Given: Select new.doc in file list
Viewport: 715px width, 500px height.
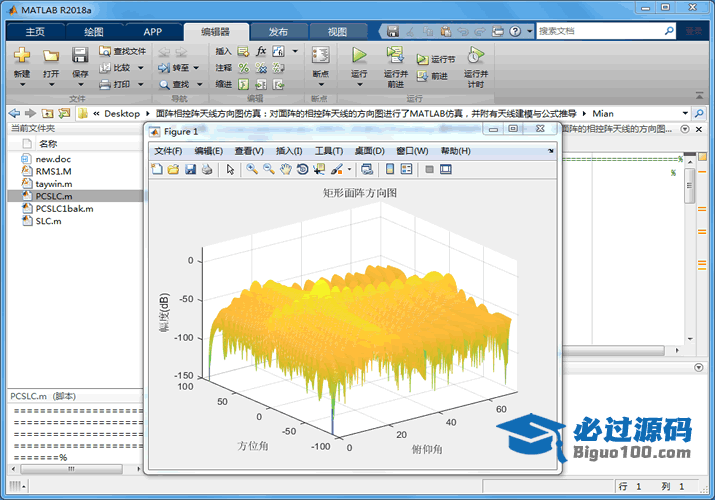Looking at the screenshot, I should coord(76,159).
